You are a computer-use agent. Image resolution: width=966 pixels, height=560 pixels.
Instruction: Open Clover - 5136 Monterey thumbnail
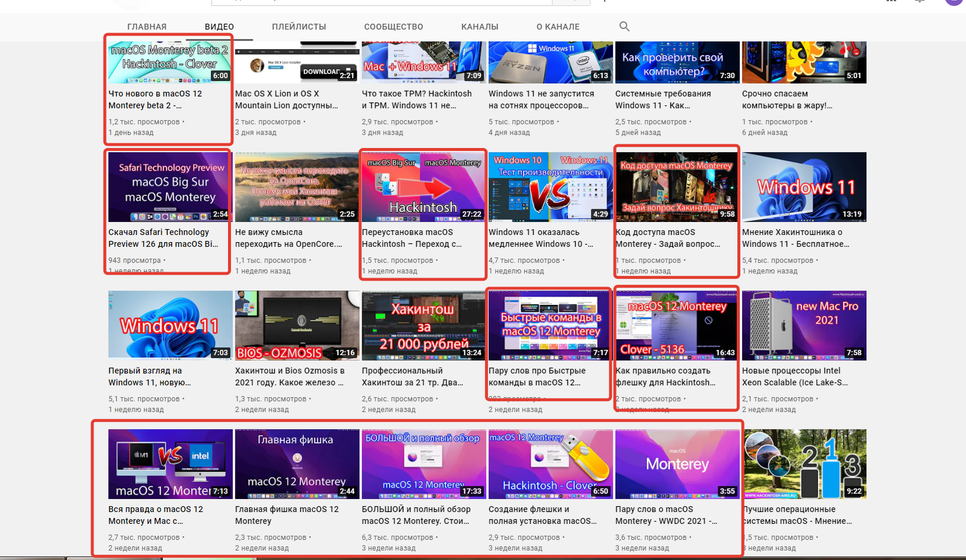coord(678,326)
